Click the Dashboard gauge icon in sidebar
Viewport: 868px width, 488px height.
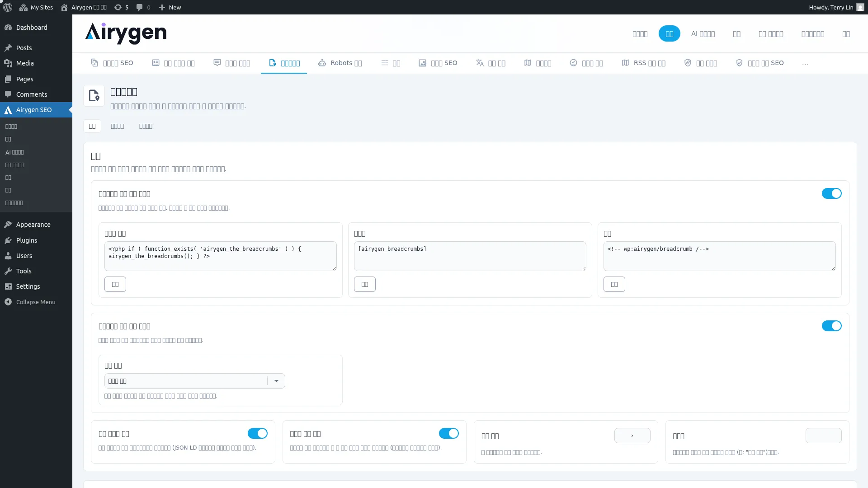point(8,28)
